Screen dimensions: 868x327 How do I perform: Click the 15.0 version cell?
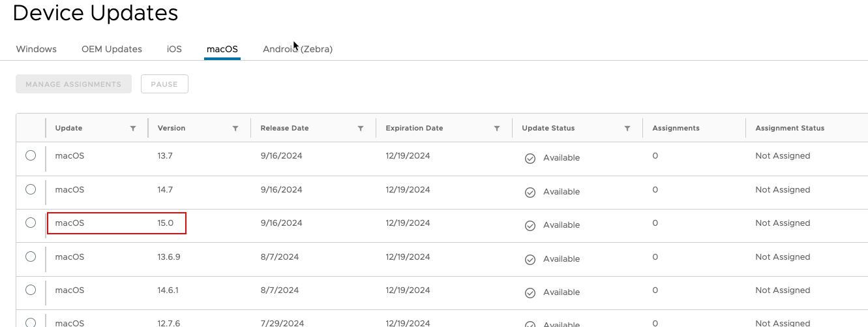click(166, 223)
